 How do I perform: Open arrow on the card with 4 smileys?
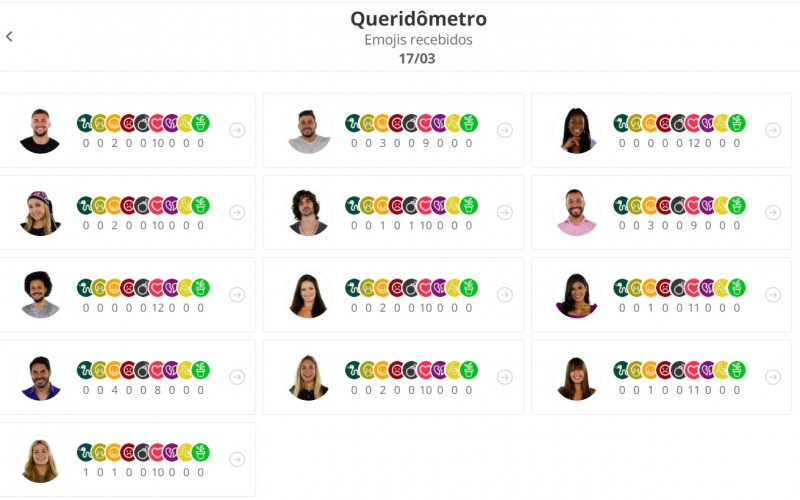pyautogui.click(x=237, y=377)
